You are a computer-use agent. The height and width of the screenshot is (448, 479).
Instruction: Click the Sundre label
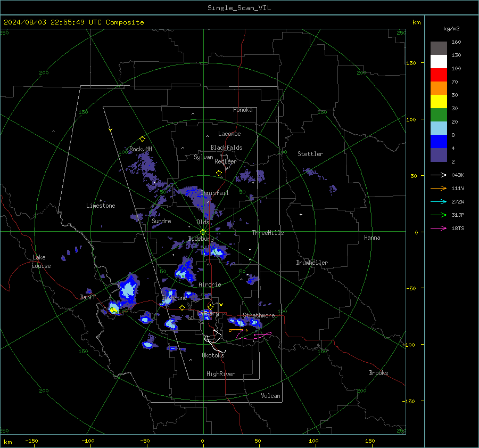(161, 221)
